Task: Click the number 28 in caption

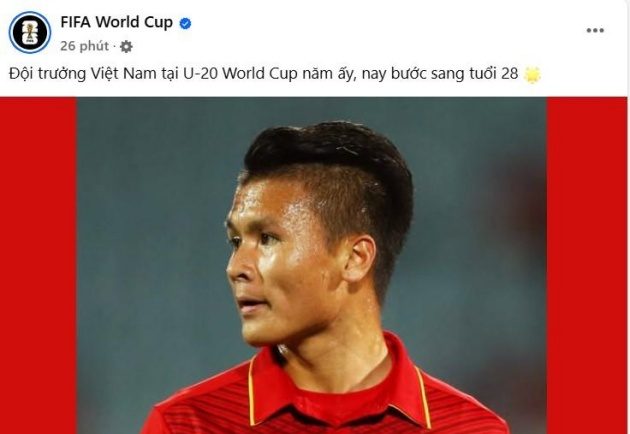Action: (x=509, y=74)
